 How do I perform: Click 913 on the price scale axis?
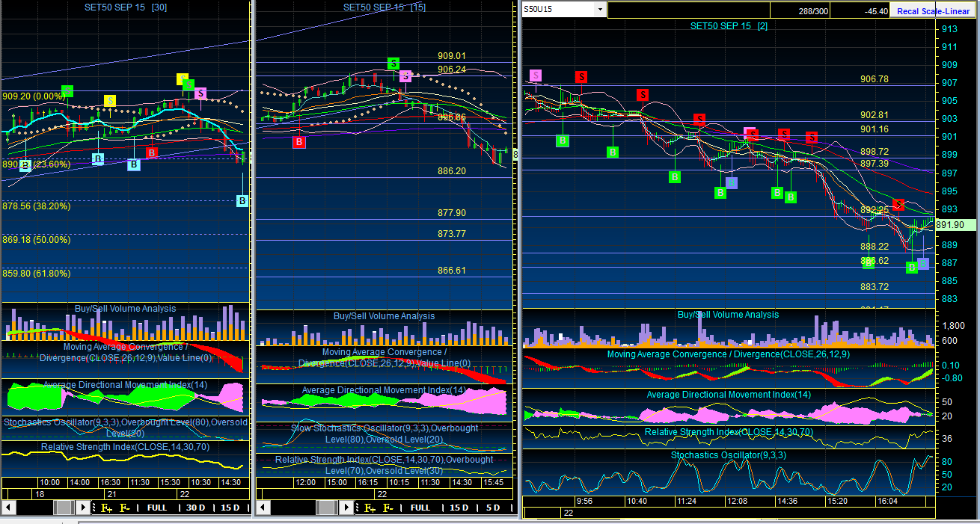pyautogui.click(x=949, y=29)
